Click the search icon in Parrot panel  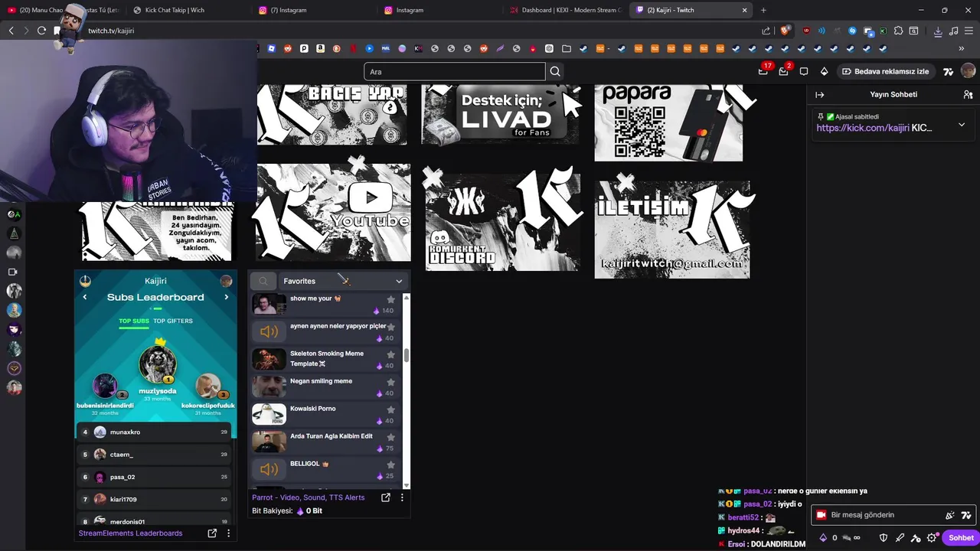(x=263, y=281)
